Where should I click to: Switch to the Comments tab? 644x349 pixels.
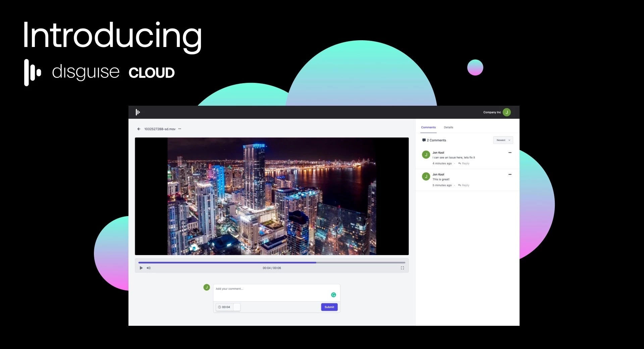tap(428, 128)
